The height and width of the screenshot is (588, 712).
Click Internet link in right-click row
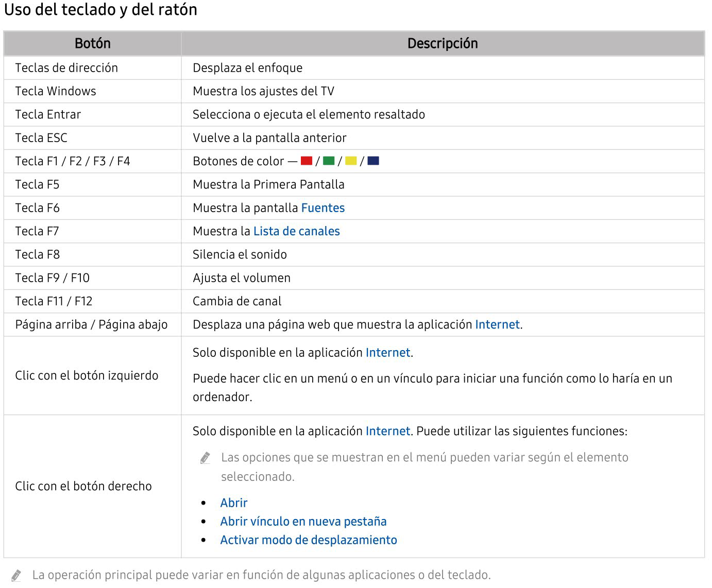[388, 431]
